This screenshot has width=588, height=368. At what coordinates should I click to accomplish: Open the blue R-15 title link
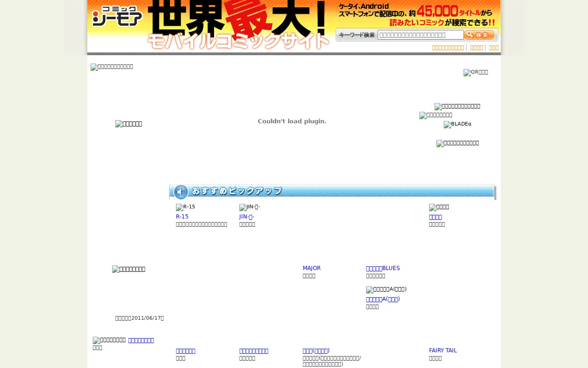[x=182, y=217]
